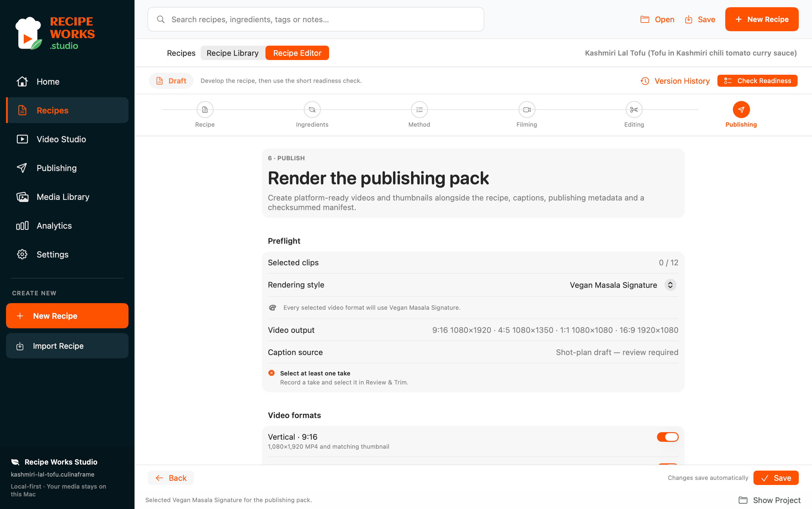Image resolution: width=812 pixels, height=509 pixels.
Task: Click the top bar Save button
Action: coord(700,19)
